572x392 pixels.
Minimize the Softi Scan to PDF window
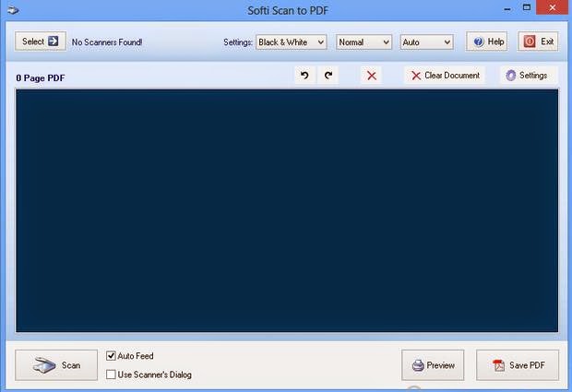click(x=507, y=9)
